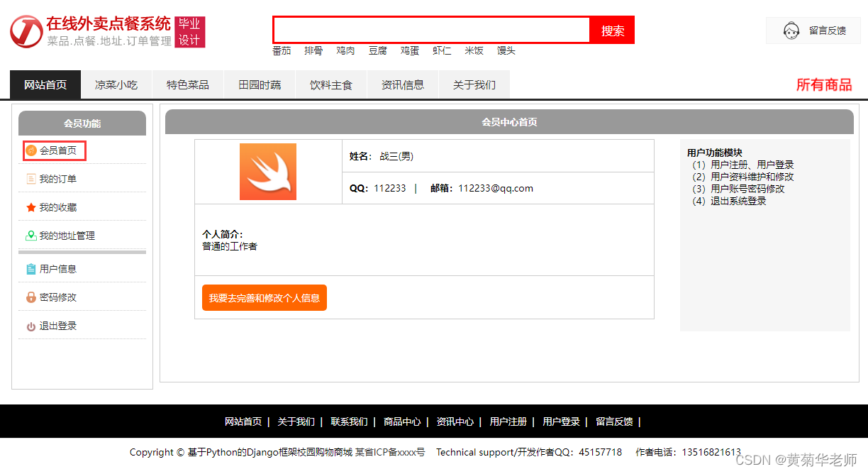Click the 毕业设计 red badge

(189, 32)
